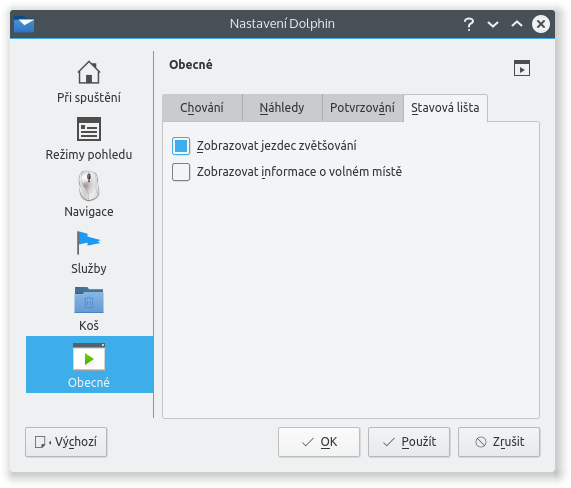Open the Náhledy tab

[282, 108]
